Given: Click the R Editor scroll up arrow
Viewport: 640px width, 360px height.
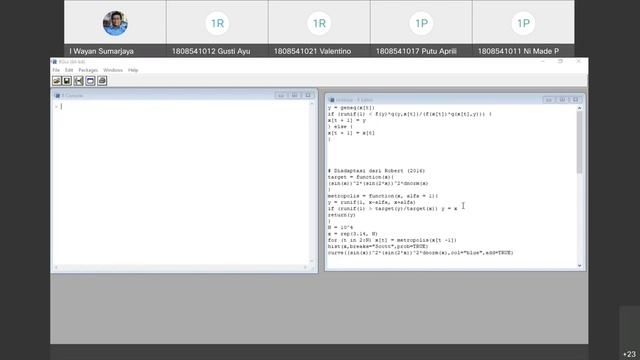Looking at the screenshot, I should (580, 108).
